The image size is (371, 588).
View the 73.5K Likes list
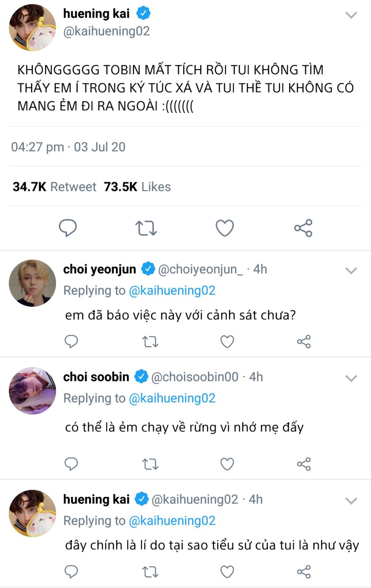pos(137,187)
